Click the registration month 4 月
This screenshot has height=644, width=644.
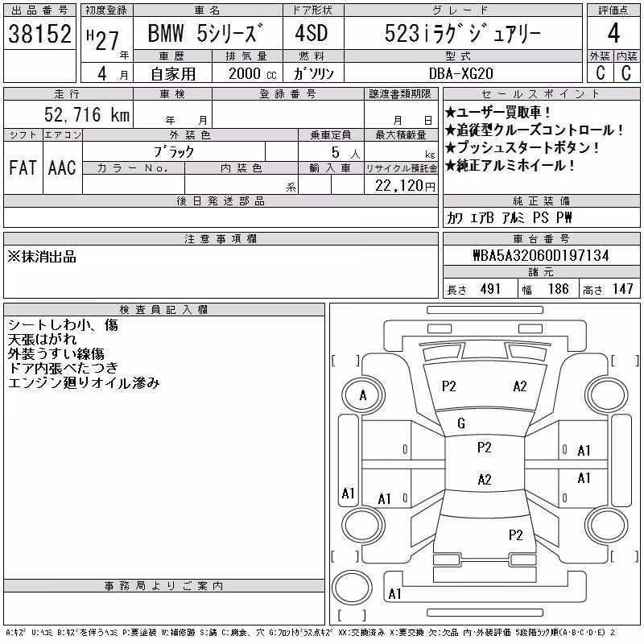pos(113,73)
